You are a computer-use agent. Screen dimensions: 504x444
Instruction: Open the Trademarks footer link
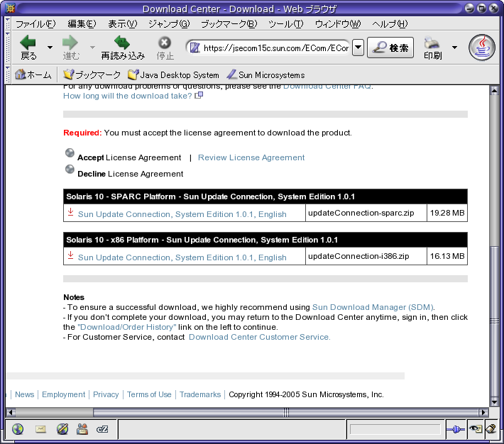(x=200, y=394)
